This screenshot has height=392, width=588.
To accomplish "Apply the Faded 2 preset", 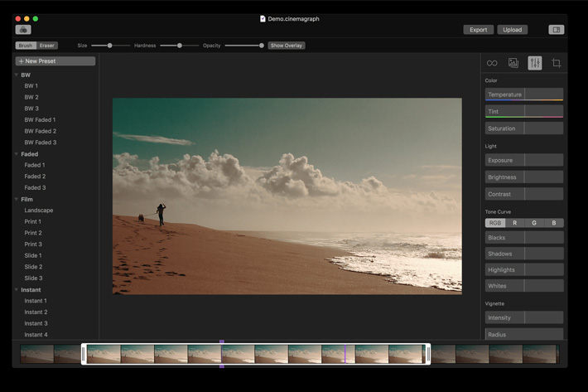I will (x=35, y=177).
